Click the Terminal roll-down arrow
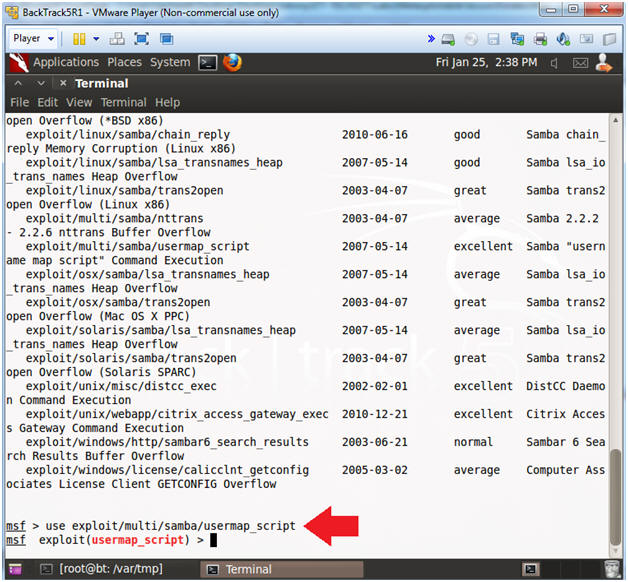Screen dimensions: 628x582 click(x=40, y=83)
